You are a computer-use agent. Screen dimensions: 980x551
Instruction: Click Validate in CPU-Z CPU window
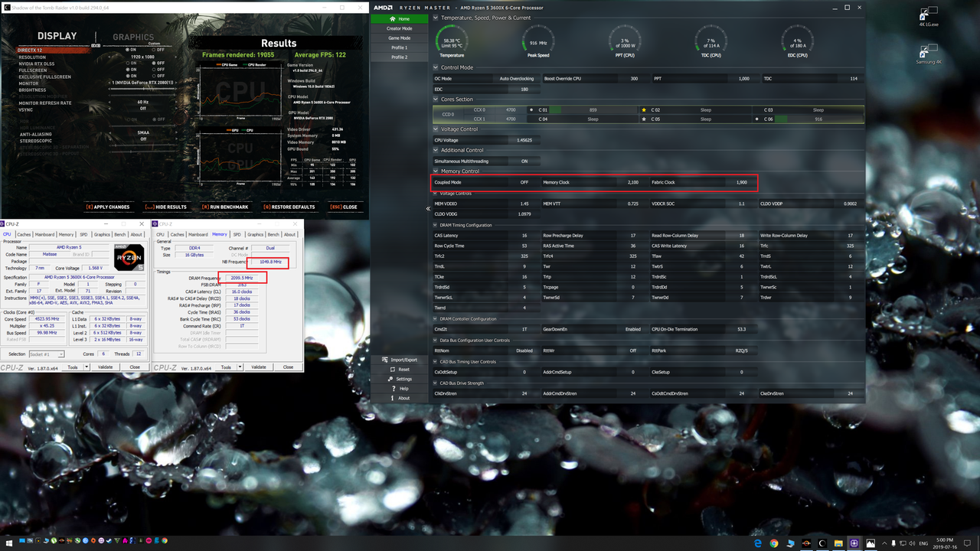[106, 367]
